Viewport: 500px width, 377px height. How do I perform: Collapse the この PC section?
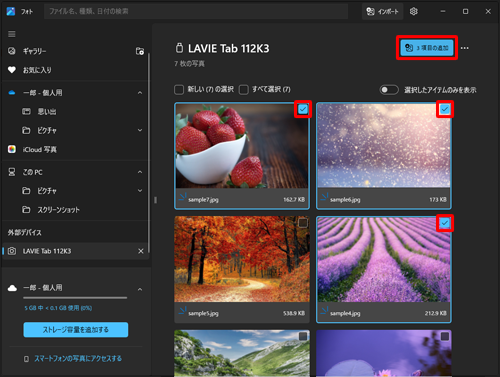[x=140, y=172]
